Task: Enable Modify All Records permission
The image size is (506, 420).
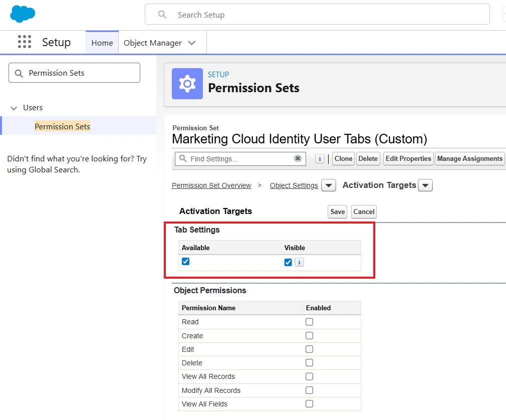Action: click(309, 390)
